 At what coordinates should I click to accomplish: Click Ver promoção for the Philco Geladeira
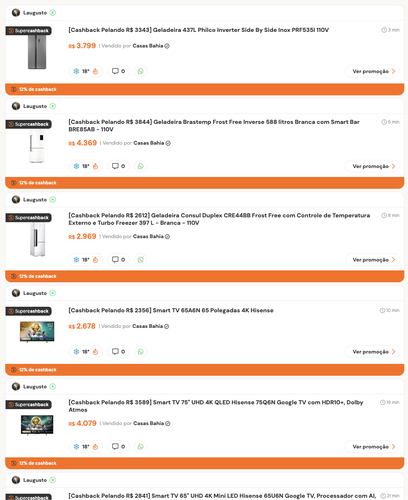pyautogui.click(x=372, y=71)
